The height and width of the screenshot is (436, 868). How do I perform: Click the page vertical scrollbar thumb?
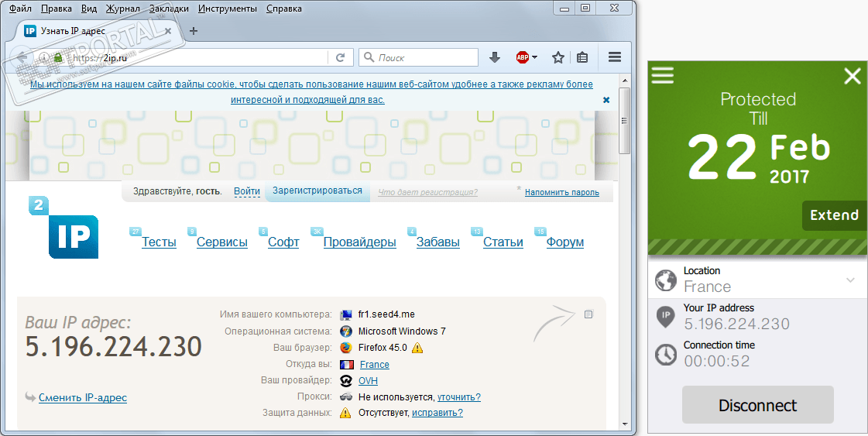click(625, 120)
